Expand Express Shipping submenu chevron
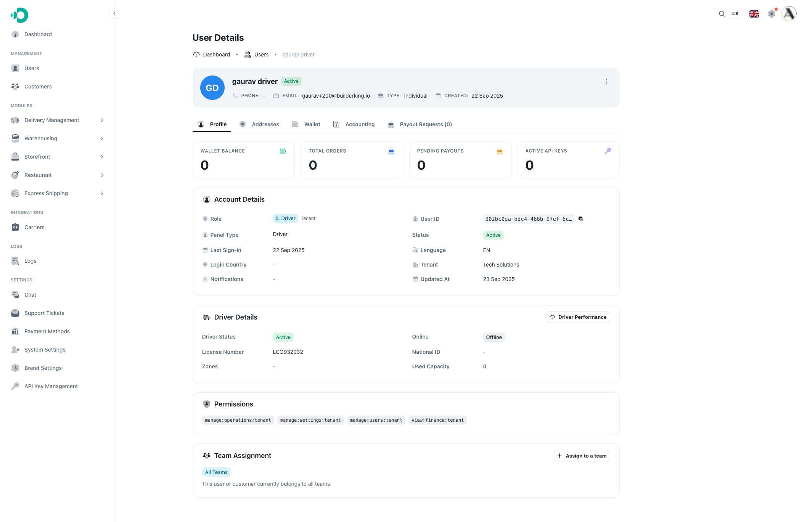812x522 pixels. pos(102,193)
